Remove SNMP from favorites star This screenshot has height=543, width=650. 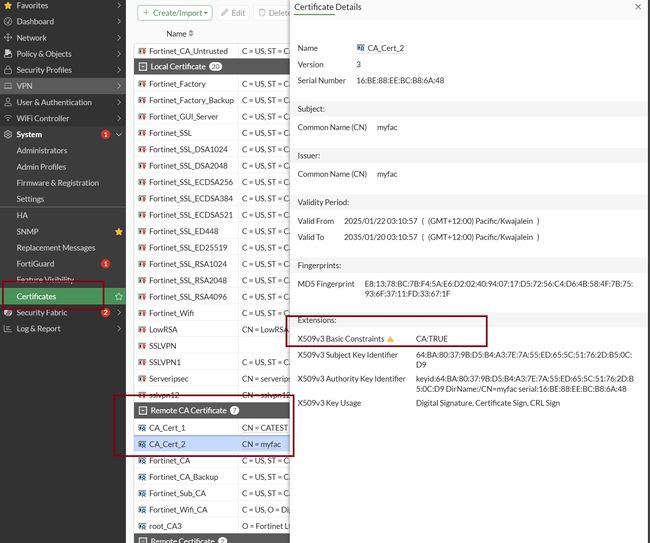[119, 231]
